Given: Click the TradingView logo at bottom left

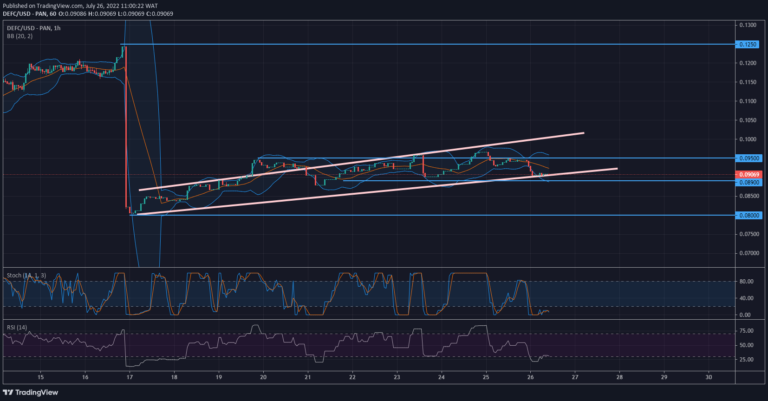Looking at the screenshot, I should point(30,392).
